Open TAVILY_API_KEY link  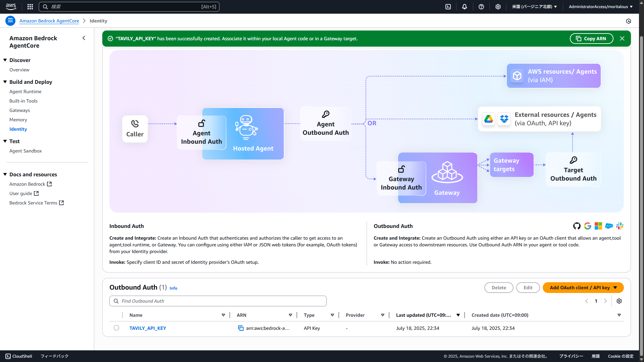[x=148, y=328]
